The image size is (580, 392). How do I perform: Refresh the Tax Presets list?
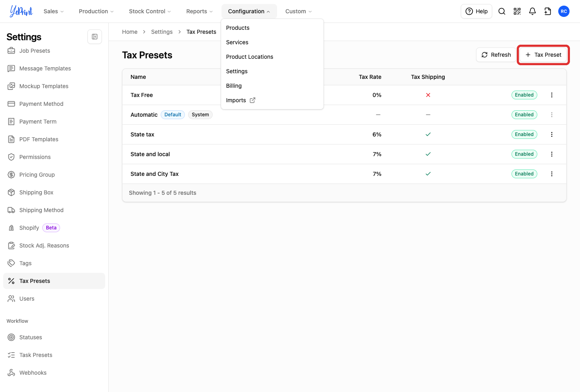click(496, 55)
